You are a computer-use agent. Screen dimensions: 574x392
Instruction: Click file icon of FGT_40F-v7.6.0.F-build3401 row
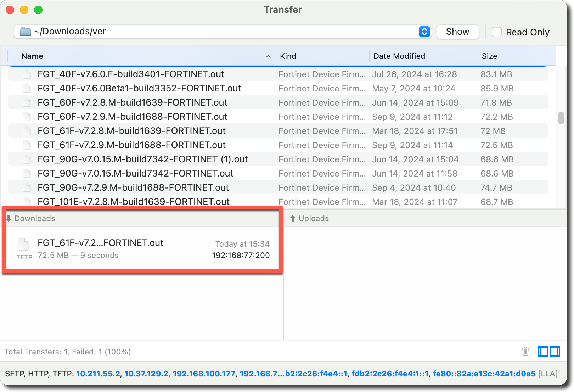pyautogui.click(x=27, y=74)
